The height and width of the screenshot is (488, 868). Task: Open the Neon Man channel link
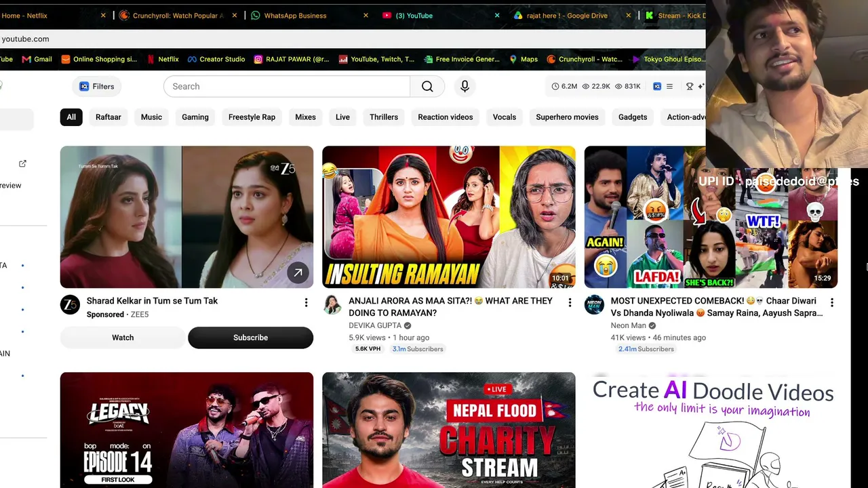[x=629, y=325]
